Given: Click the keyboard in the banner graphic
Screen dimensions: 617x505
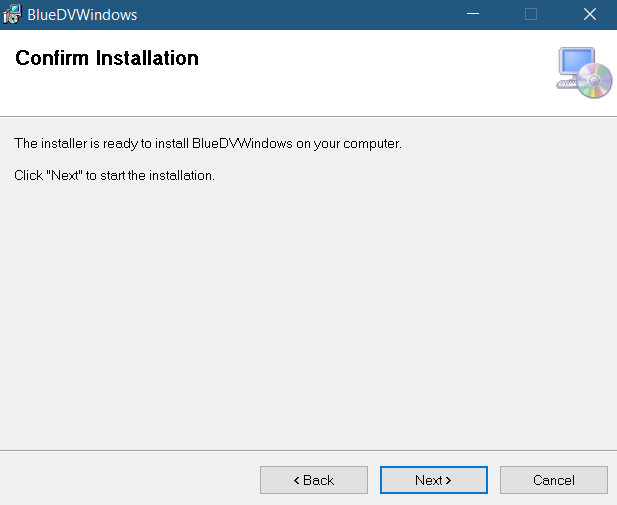Looking at the screenshot, I should tap(567, 84).
